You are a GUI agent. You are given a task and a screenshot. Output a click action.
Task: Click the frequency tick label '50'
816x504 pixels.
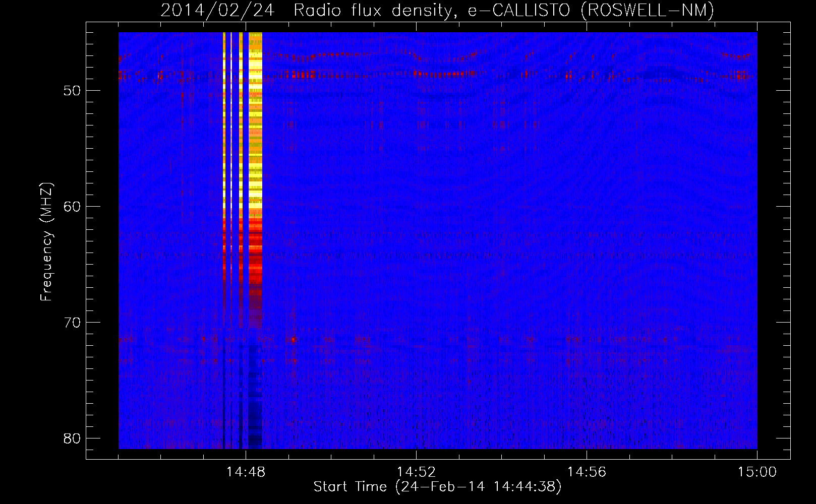pos(73,91)
